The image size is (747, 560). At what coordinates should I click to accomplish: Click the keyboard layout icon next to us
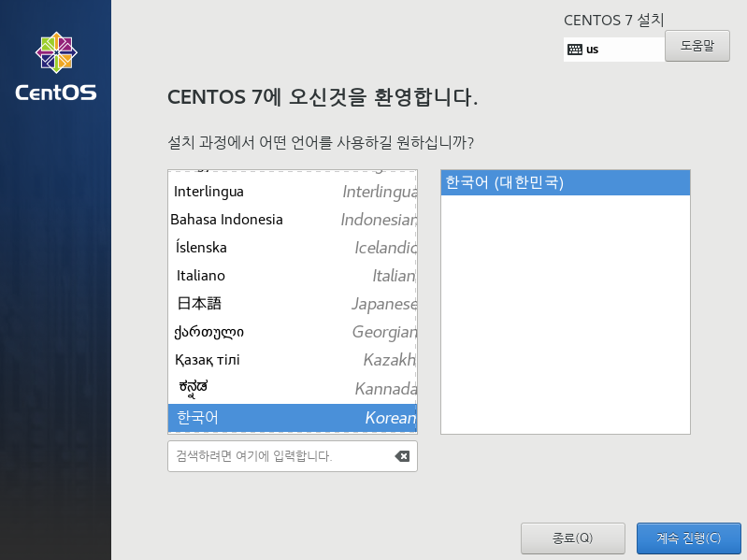pos(575,50)
